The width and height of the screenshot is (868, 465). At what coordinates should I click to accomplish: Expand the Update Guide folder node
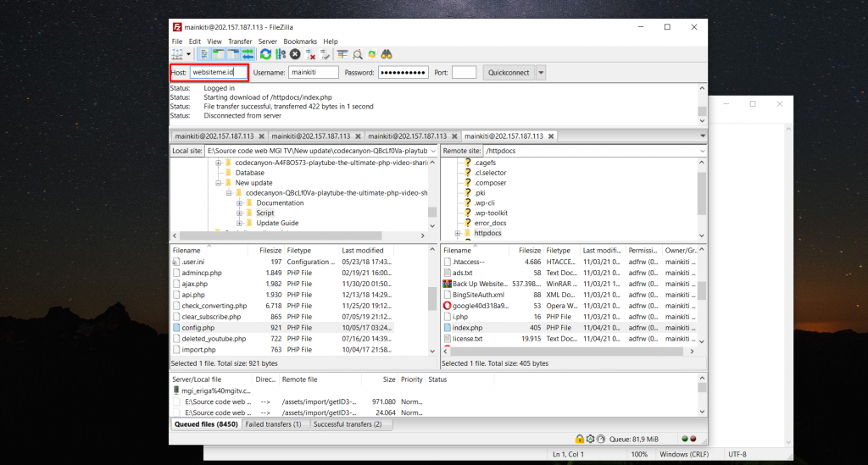pyautogui.click(x=240, y=223)
